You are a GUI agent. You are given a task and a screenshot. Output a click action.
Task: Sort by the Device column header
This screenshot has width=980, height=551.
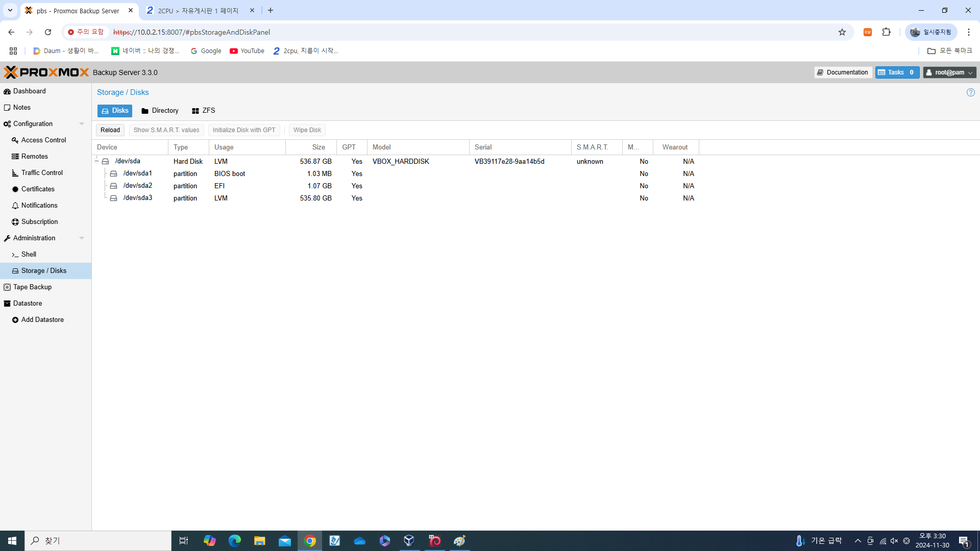click(130, 147)
